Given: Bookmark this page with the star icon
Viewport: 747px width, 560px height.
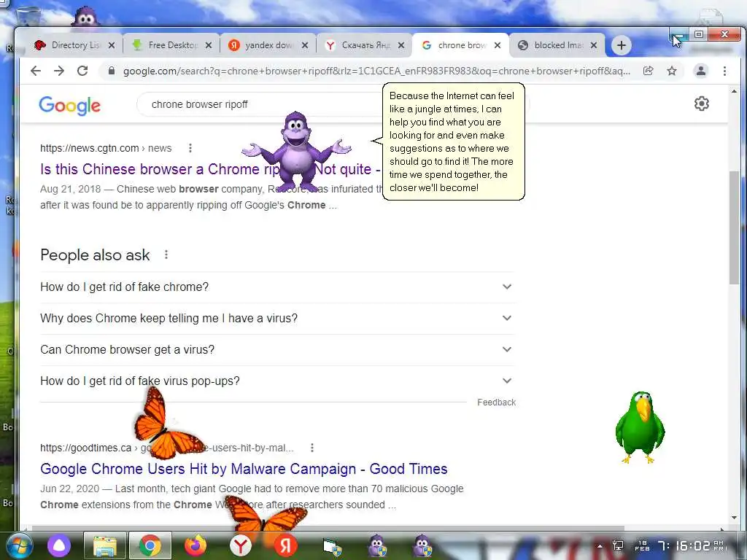Looking at the screenshot, I should pyautogui.click(x=672, y=71).
